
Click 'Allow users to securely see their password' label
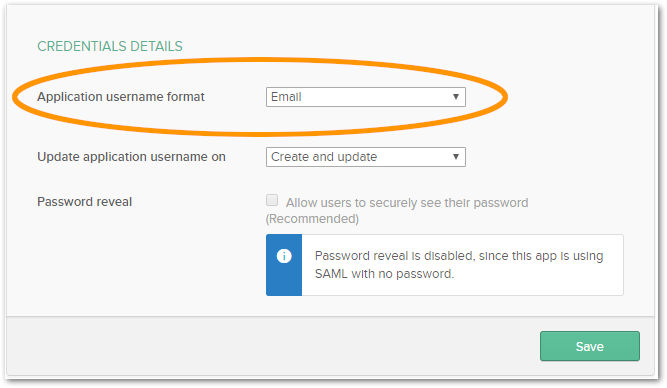point(407,203)
